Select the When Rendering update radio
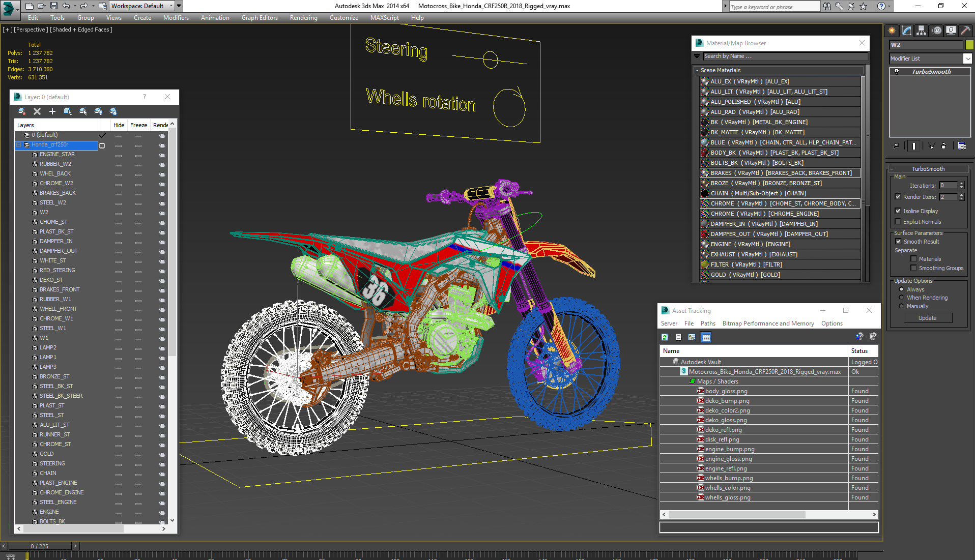Viewport: 975px width, 560px height. coord(902,298)
